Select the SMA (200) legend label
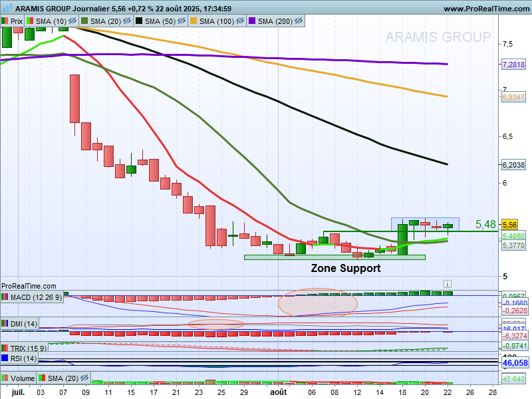532x399 pixels. coord(275,21)
